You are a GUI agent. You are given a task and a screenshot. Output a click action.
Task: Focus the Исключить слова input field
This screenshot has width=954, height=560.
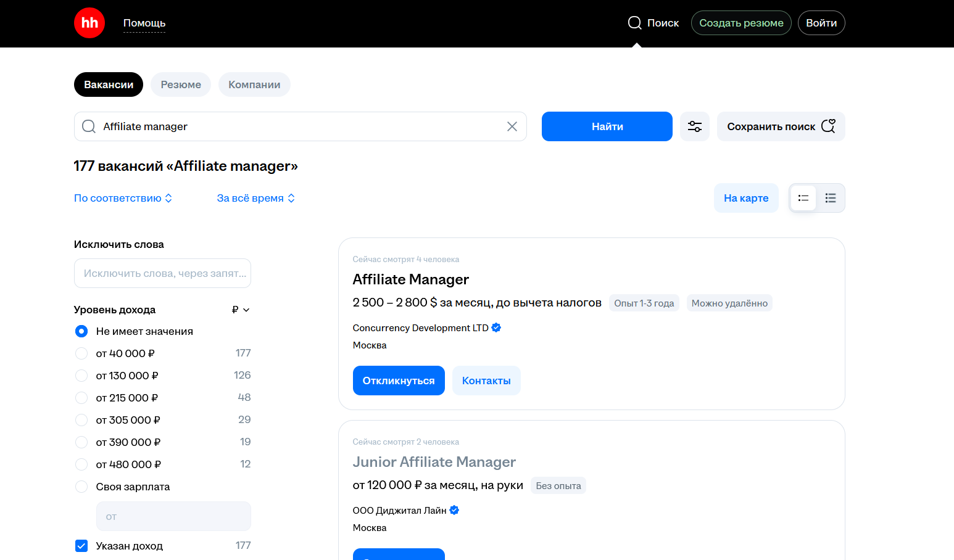coord(162,273)
